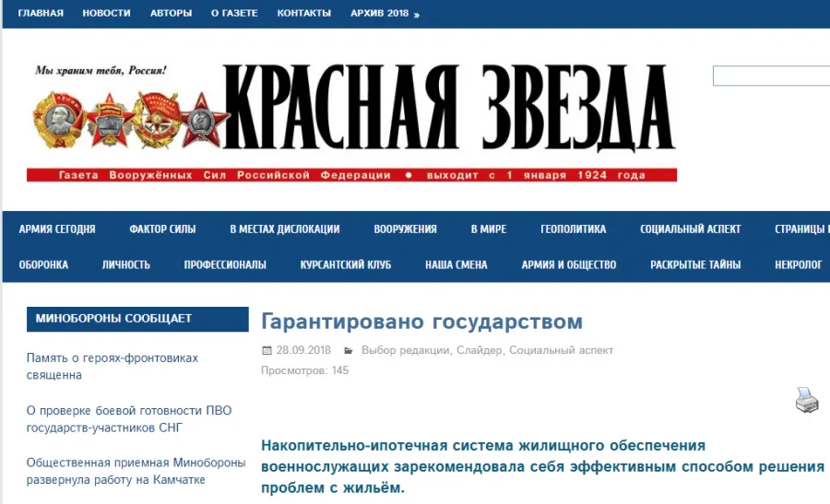Click the red Газета Вооружённых Сил banner

tap(352, 175)
